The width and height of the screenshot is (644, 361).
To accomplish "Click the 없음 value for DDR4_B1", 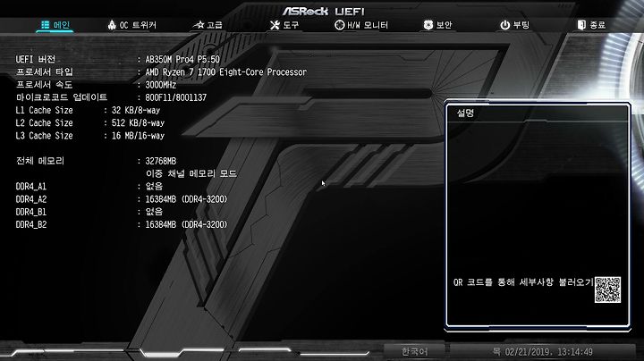I will pos(154,212).
